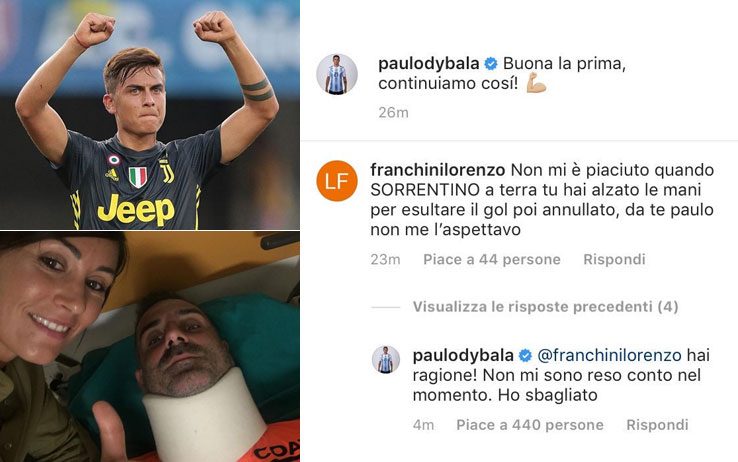Click the verified badge beside the caption username

(491, 64)
